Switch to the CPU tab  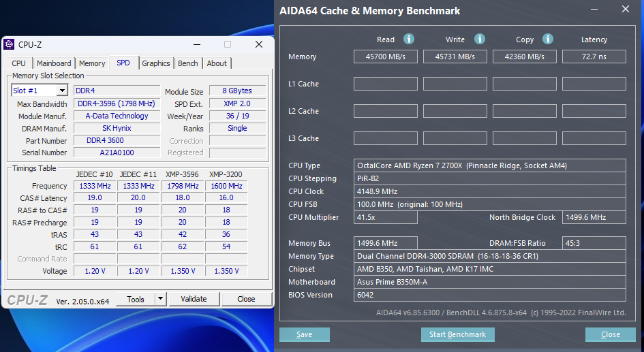pyautogui.click(x=18, y=63)
